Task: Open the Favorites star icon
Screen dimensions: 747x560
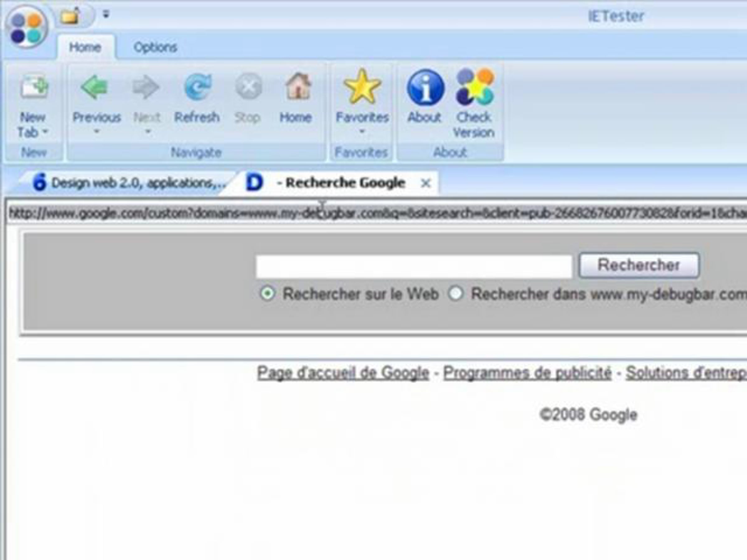Action: tap(362, 86)
